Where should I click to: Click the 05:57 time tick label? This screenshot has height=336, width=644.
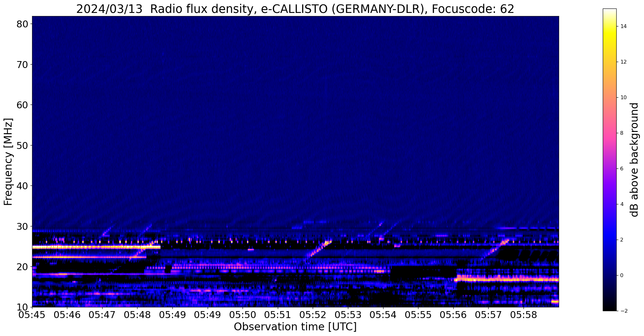[488, 315]
